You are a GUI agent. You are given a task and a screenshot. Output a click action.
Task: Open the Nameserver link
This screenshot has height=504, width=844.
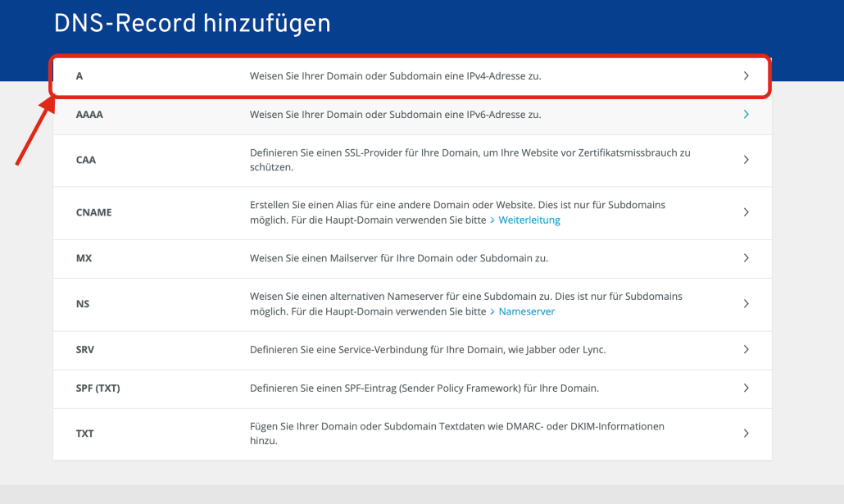click(526, 311)
